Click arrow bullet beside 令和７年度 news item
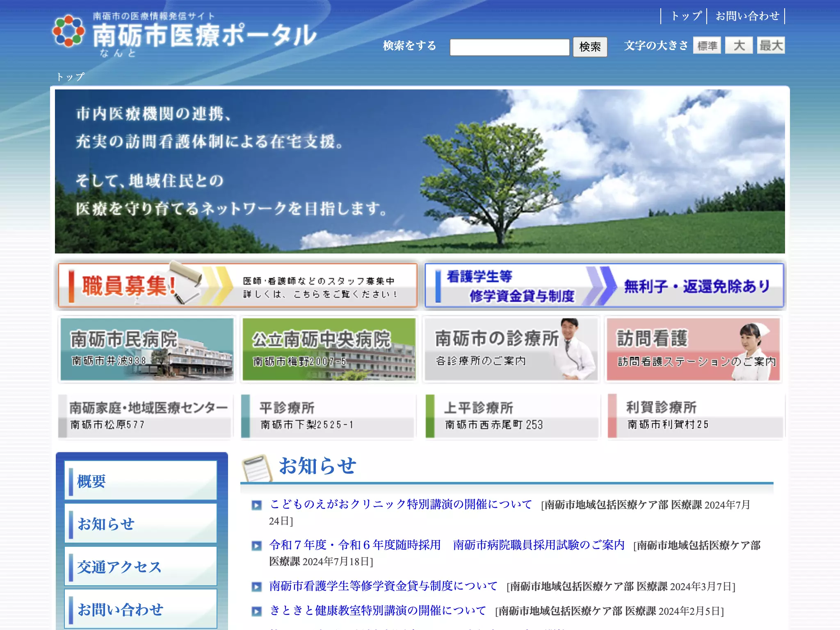This screenshot has height=630, width=840. point(256,546)
